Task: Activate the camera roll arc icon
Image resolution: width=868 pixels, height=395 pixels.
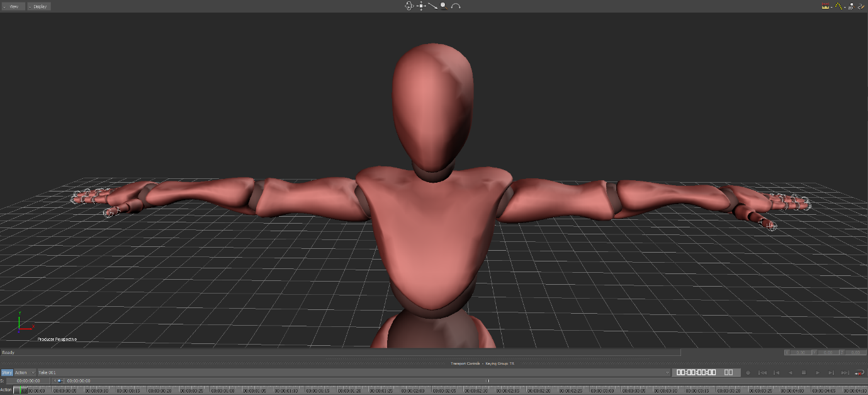Action: [x=455, y=6]
